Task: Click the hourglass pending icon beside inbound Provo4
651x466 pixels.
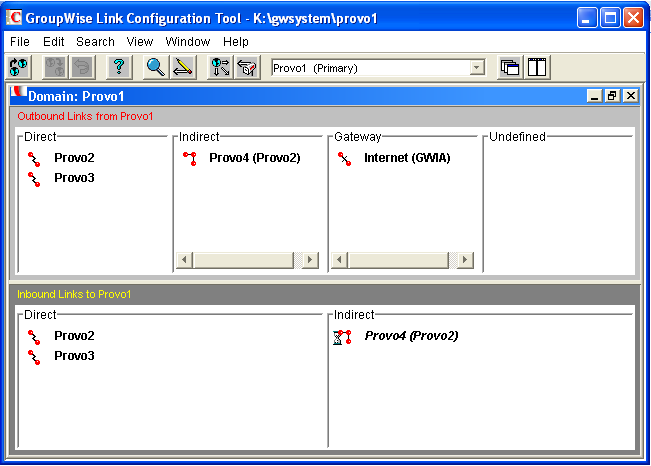Action: (x=338, y=337)
